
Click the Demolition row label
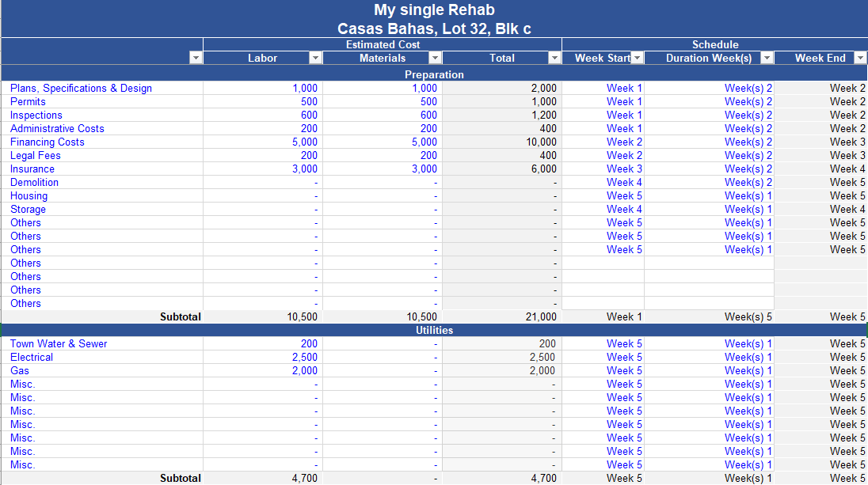click(34, 182)
